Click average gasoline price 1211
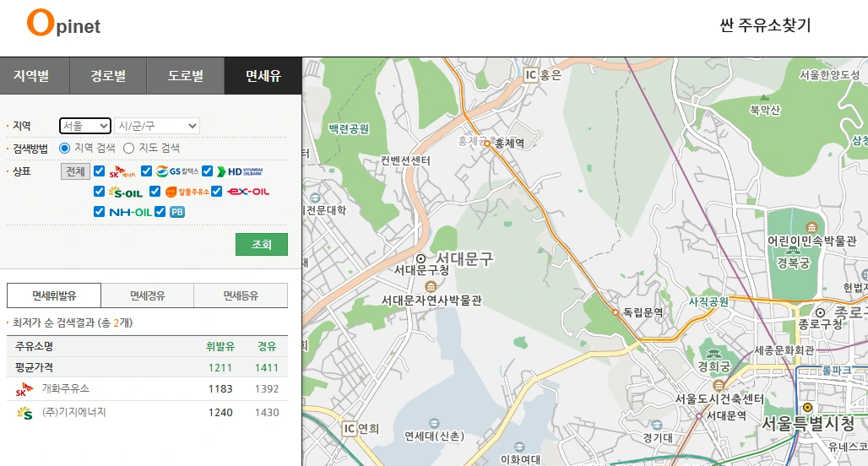The image size is (868, 466). [220, 368]
